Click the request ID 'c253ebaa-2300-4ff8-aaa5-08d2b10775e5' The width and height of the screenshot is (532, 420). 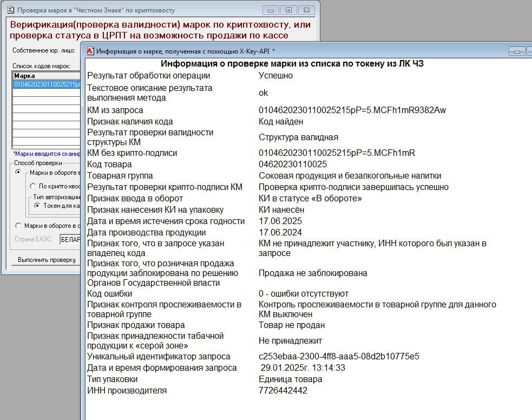click(x=339, y=357)
